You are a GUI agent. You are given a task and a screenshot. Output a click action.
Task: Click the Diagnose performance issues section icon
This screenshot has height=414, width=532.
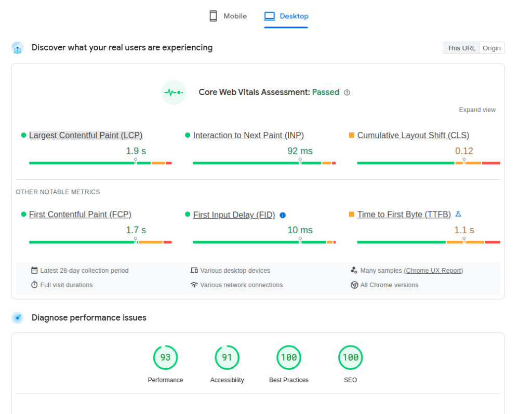click(18, 318)
